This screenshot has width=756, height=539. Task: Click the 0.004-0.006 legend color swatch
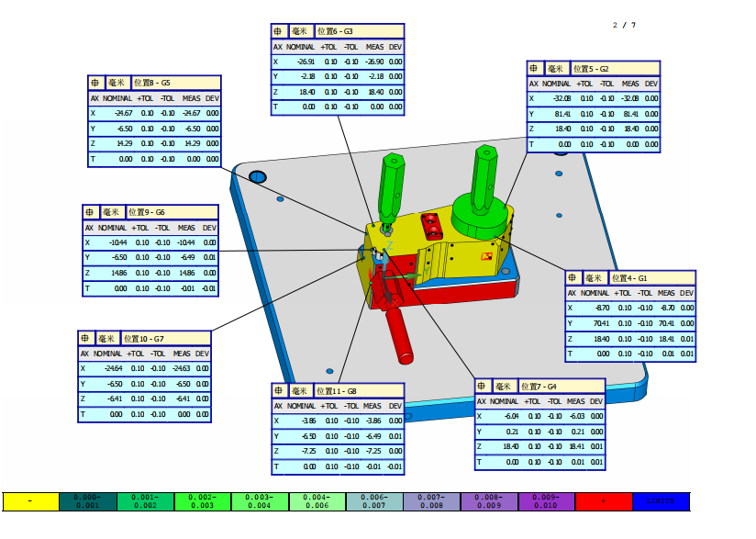pyautogui.click(x=317, y=501)
